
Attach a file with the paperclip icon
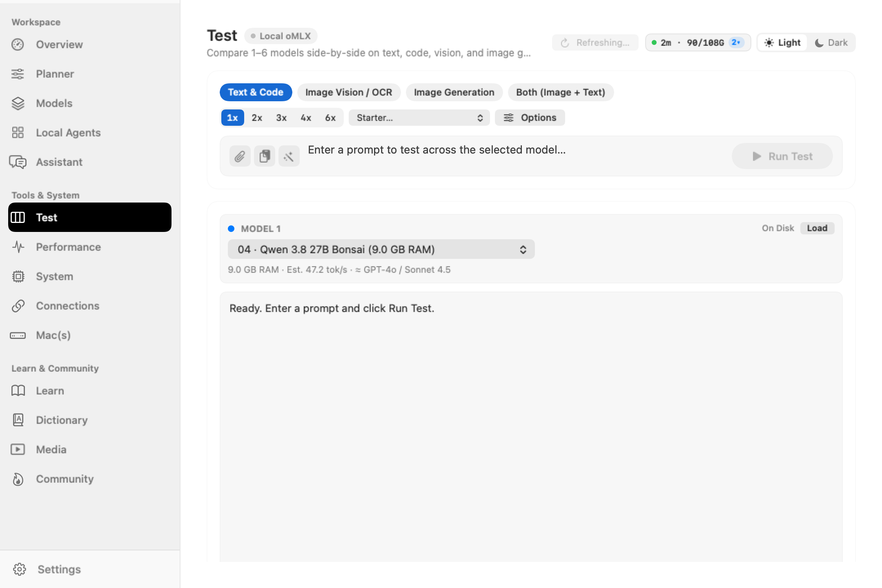[240, 156]
